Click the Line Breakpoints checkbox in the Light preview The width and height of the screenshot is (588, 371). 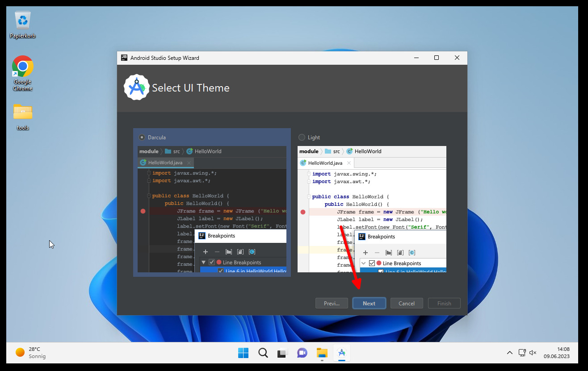pyautogui.click(x=372, y=263)
